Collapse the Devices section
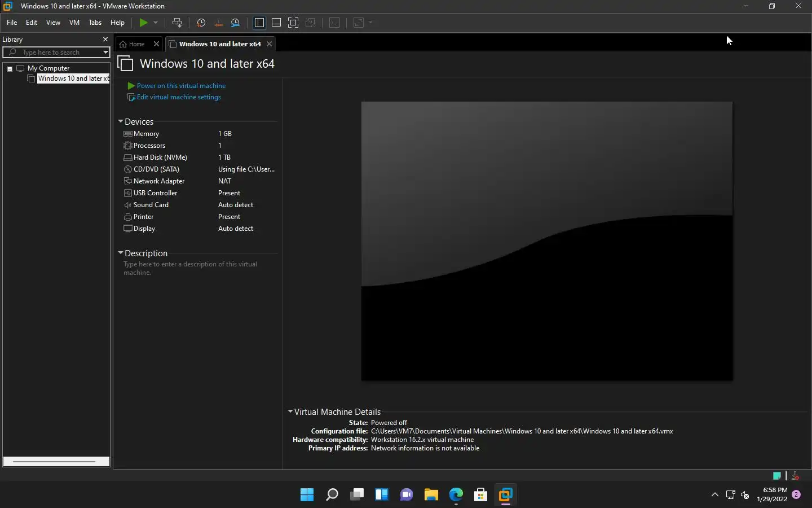 [x=121, y=121]
